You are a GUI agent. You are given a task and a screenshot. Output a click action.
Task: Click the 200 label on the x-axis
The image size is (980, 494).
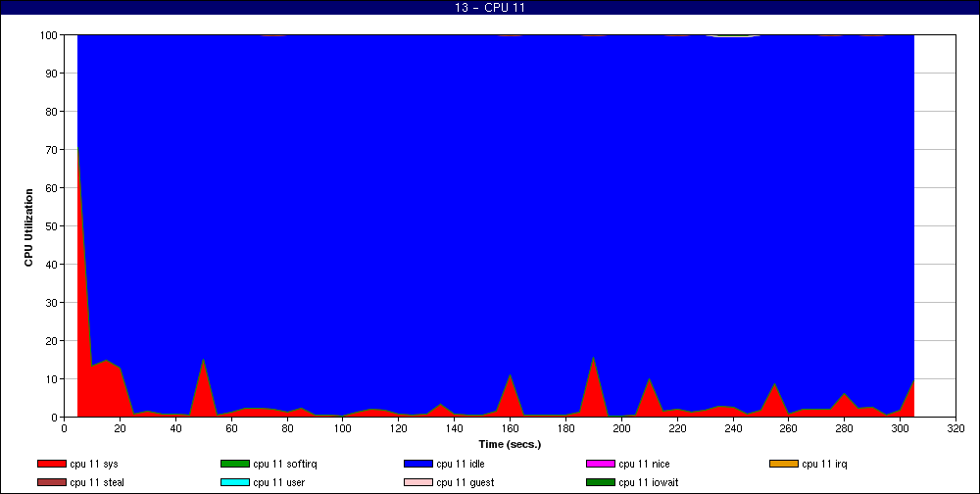(x=621, y=428)
